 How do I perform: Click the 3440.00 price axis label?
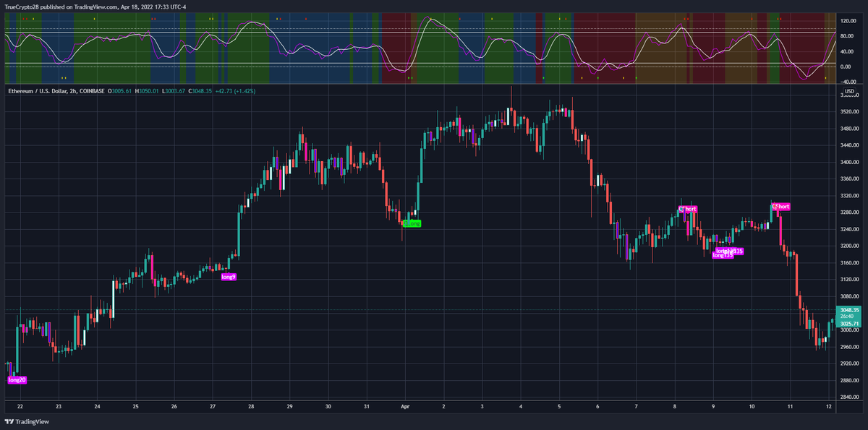(x=849, y=145)
